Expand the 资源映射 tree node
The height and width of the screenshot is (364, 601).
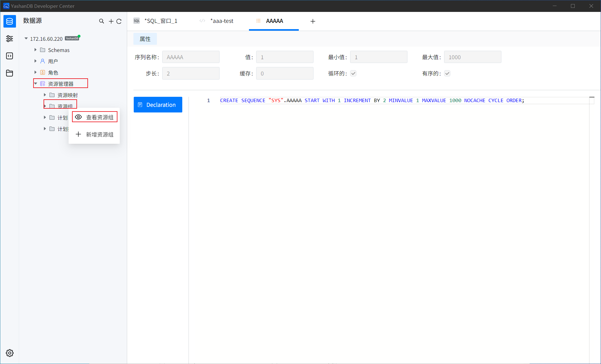click(45, 95)
